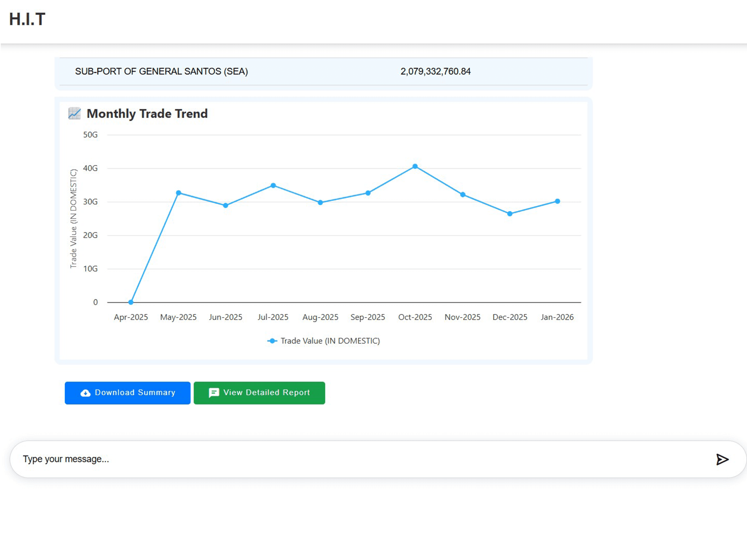Image resolution: width=747 pixels, height=560 pixels.
Task: Click the send message arrow icon
Action: click(722, 459)
